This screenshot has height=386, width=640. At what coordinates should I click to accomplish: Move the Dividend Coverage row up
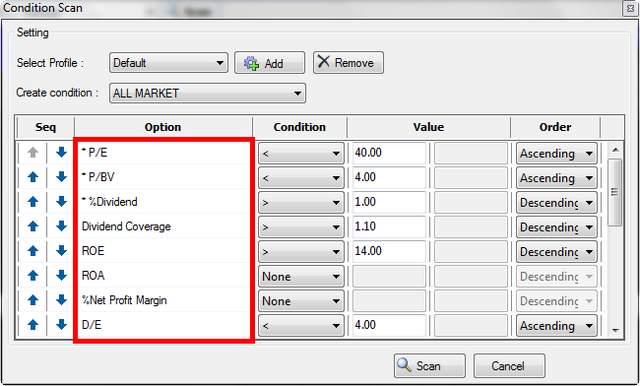tap(33, 226)
